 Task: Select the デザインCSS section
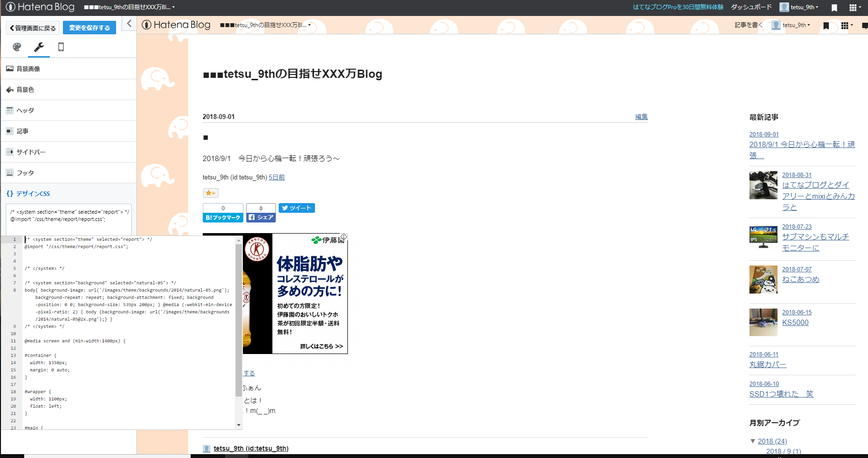31,193
